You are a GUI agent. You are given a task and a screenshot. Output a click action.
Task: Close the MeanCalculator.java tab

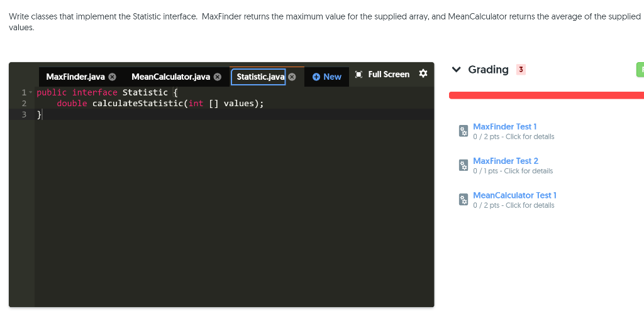pos(218,77)
